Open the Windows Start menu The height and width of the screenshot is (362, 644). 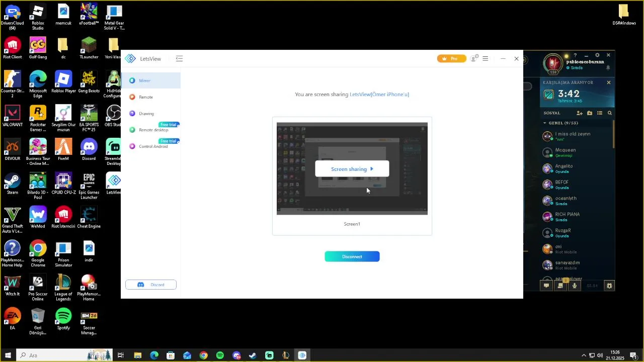point(8,355)
